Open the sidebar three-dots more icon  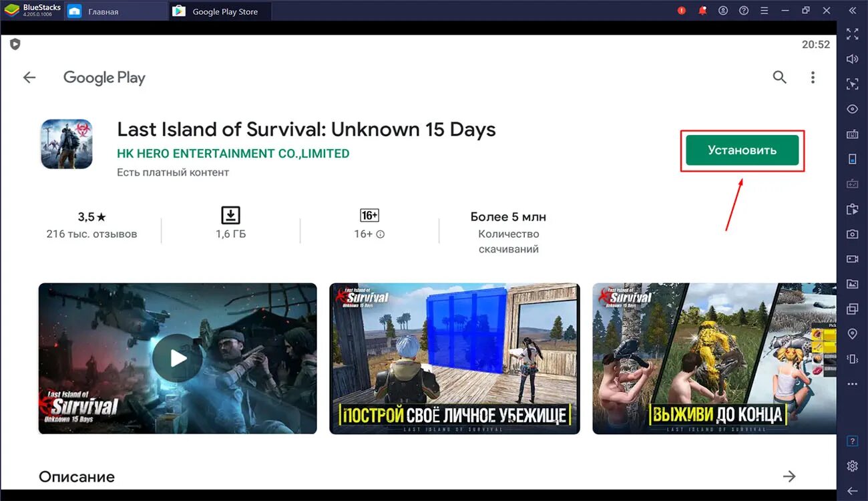(852, 384)
